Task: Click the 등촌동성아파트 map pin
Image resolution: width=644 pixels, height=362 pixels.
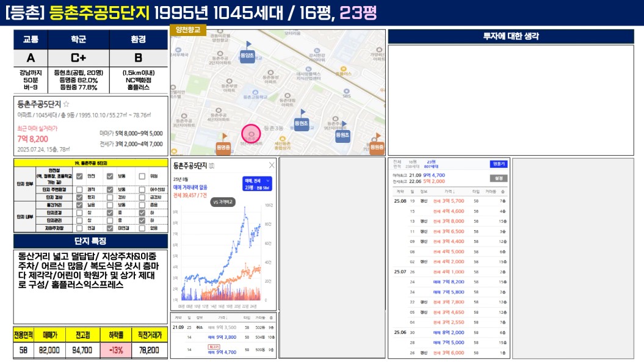Action: click(270, 73)
